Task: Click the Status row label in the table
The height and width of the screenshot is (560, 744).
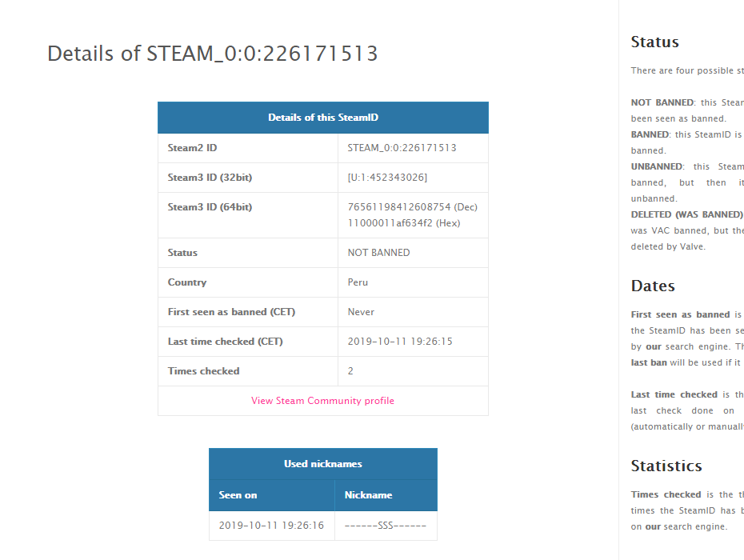Action: point(182,253)
